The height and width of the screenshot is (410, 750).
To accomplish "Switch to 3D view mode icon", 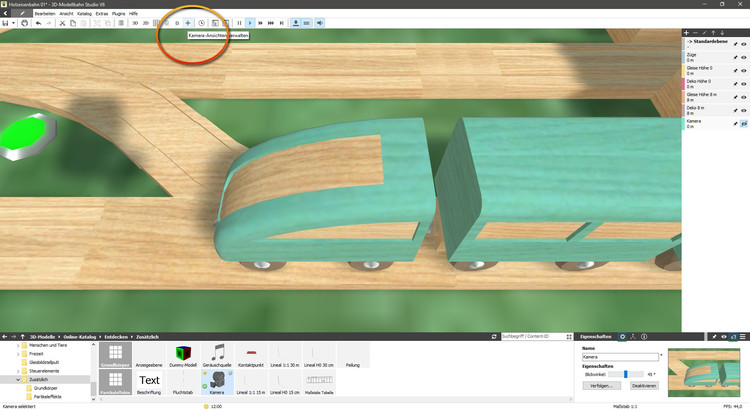I will (x=134, y=22).
